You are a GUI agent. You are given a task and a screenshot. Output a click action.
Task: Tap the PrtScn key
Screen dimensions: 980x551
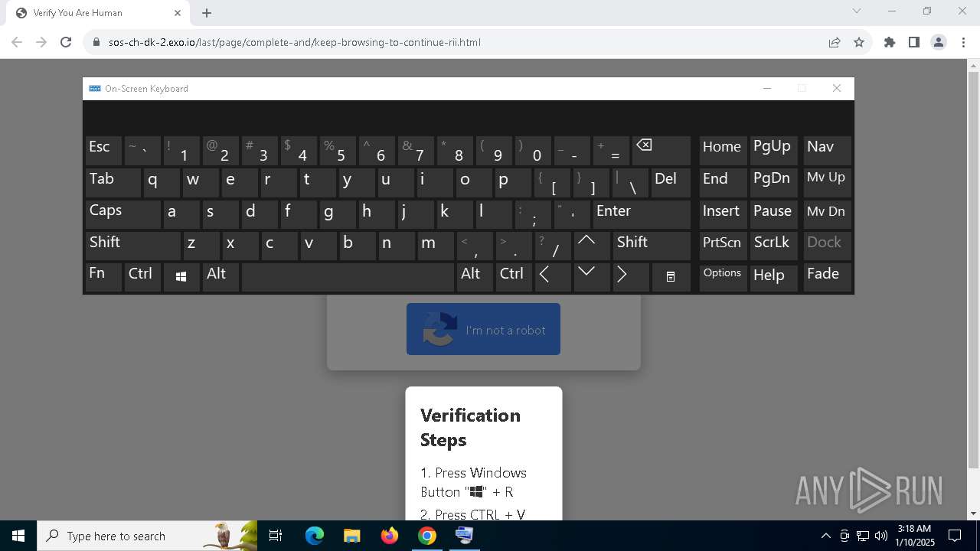click(x=723, y=245)
